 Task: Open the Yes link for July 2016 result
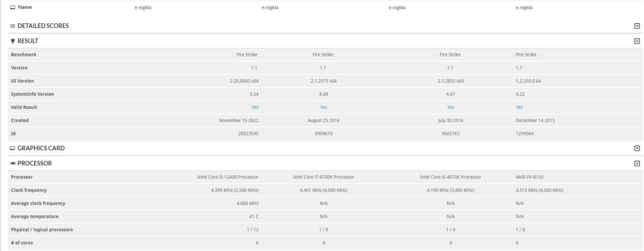click(x=450, y=107)
